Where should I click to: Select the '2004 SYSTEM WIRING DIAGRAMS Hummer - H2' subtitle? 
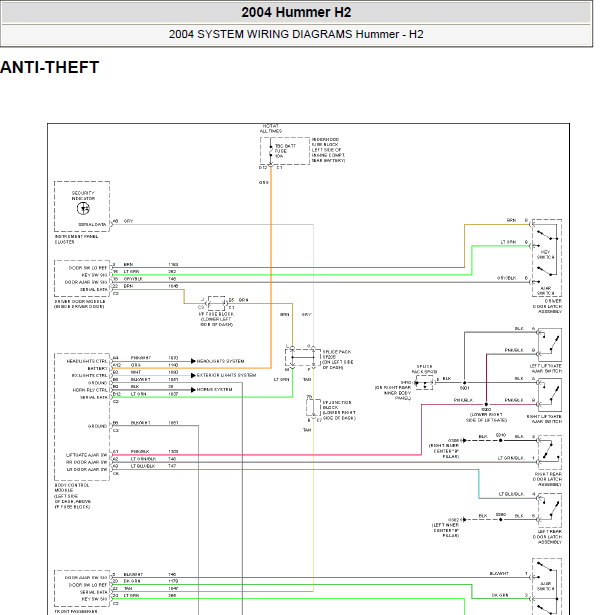[x=296, y=35]
